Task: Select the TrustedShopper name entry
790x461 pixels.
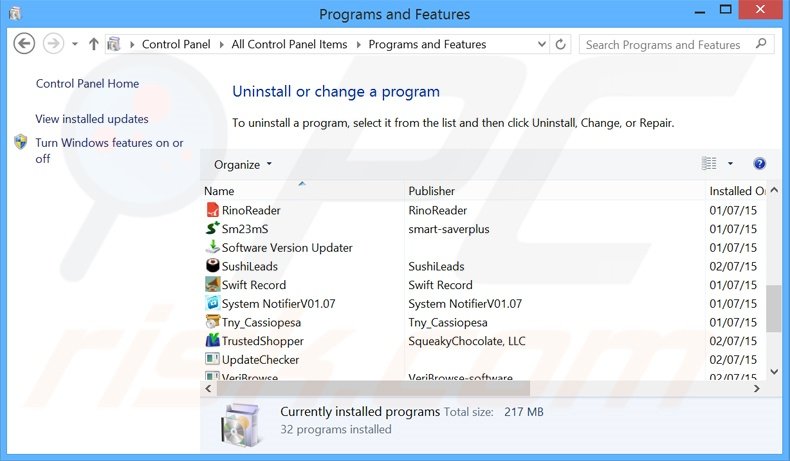Action: pos(263,341)
